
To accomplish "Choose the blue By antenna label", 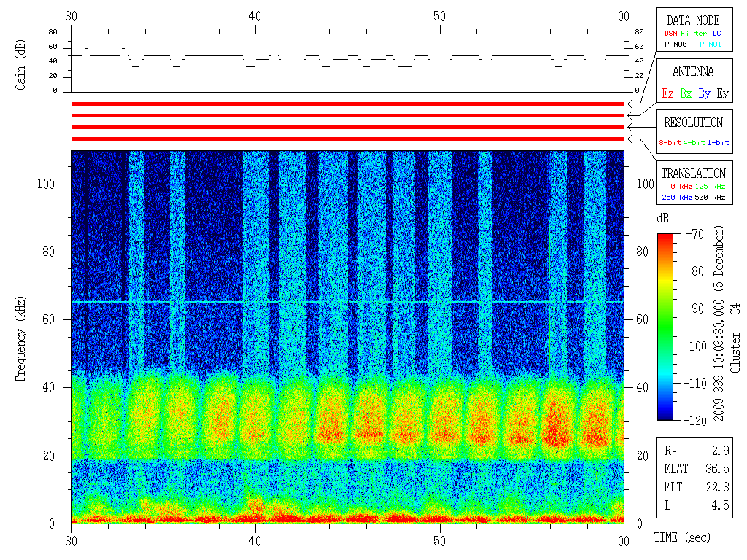I will [x=704, y=93].
